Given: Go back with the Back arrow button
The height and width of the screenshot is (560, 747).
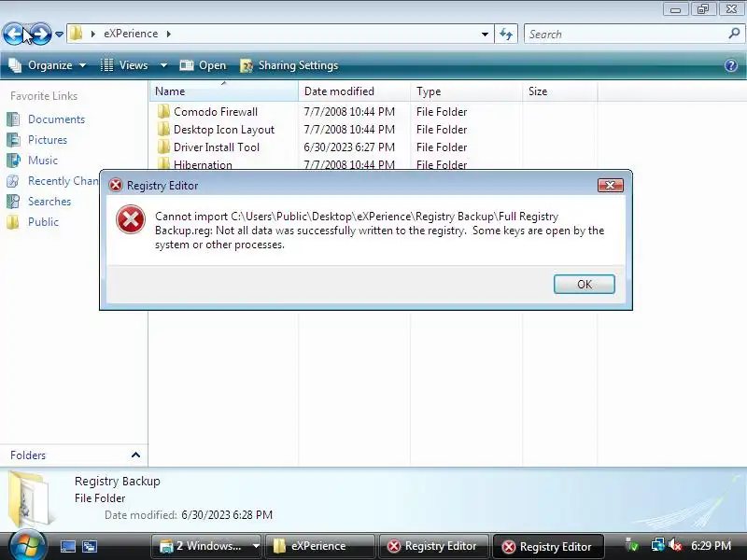Looking at the screenshot, I should point(14,34).
